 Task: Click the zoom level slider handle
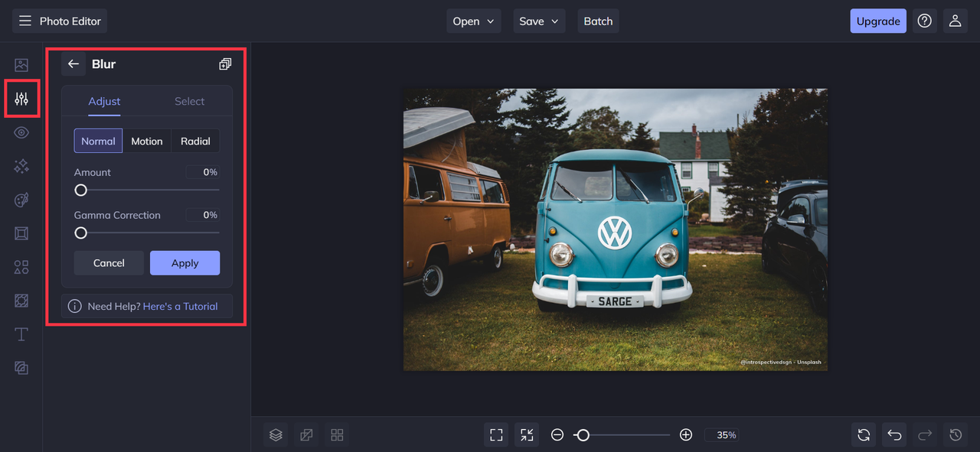(x=583, y=435)
